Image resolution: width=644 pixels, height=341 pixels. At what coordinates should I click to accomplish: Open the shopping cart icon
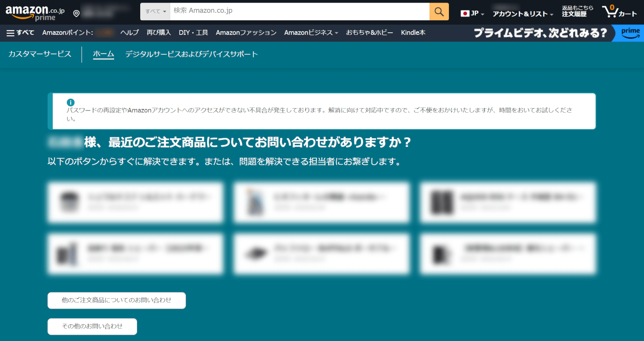coord(610,11)
